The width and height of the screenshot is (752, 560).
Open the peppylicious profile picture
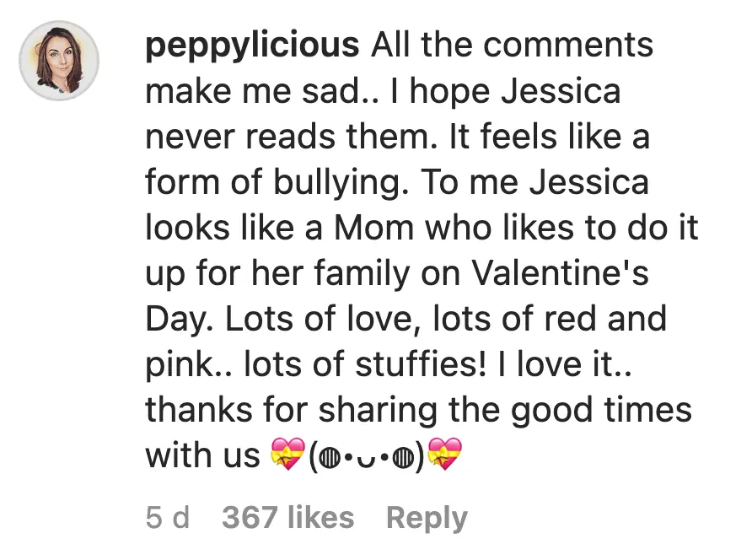click(59, 61)
